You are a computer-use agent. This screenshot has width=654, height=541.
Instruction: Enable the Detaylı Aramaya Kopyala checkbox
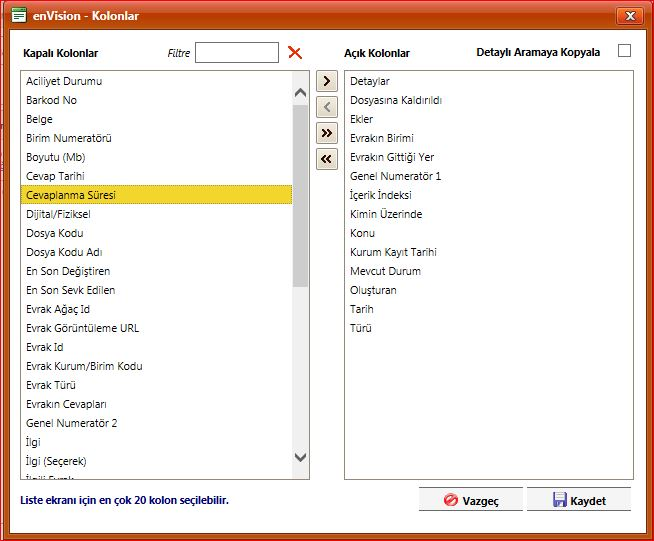[x=624, y=50]
